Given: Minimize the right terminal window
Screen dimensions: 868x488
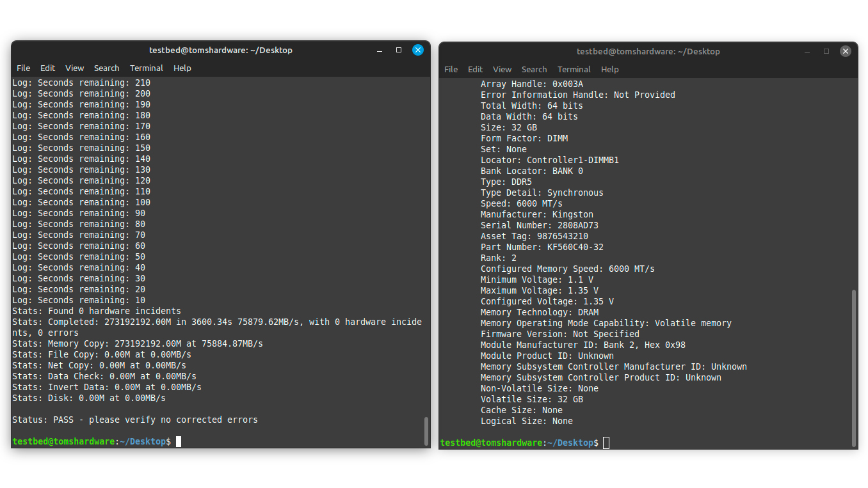Looking at the screenshot, I should [x=807, y=51].
